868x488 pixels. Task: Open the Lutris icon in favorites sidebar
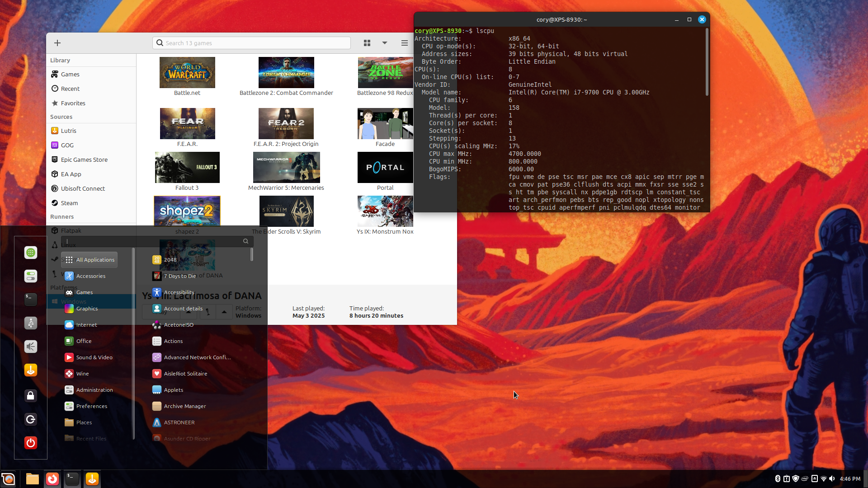(31, 370)
